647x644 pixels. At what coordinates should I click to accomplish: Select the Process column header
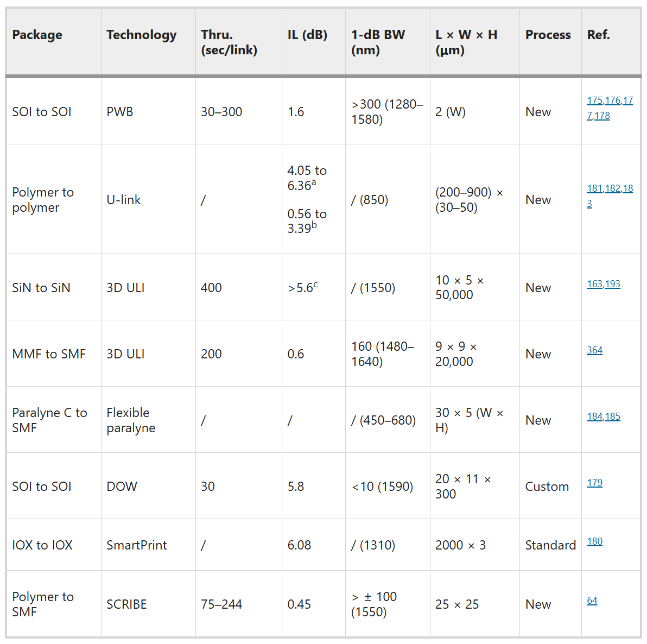(548, 35)
